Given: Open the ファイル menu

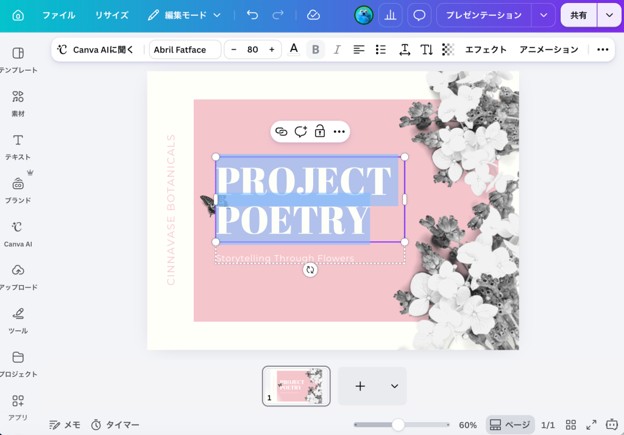Looking at the screenshot, I should pyautogui.click(x=58, y=15).
